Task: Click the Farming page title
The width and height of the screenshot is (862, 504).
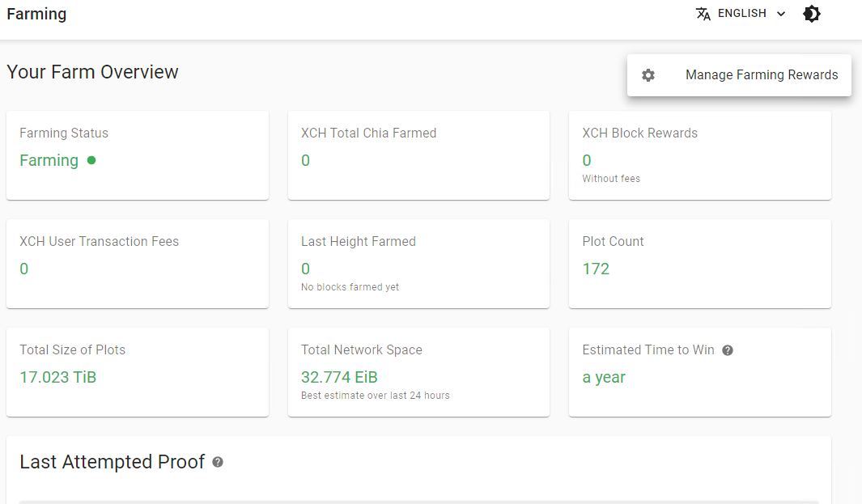Action: click(x=36, y=15)
